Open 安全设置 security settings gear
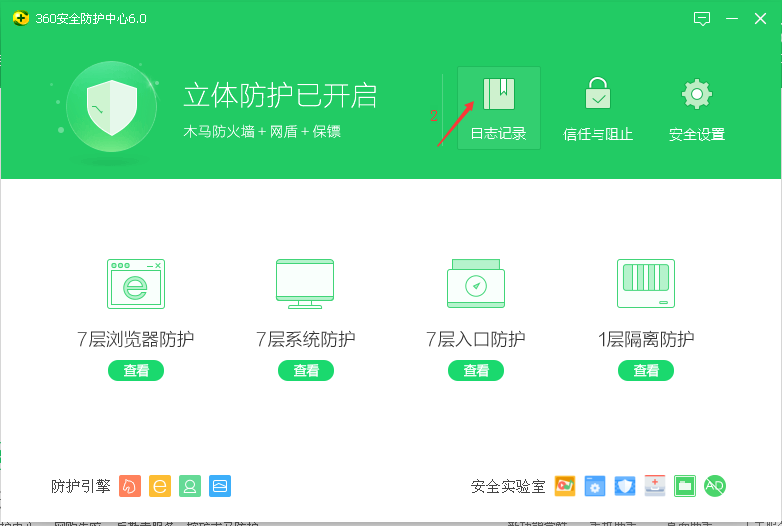The image size is (782, 526). pos(696,108)
